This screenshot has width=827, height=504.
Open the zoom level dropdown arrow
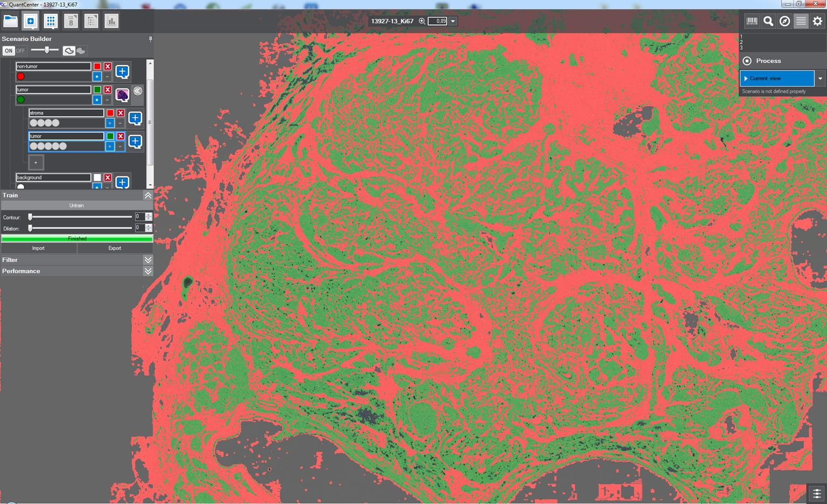pyautogui.click(x=453, y=21)
